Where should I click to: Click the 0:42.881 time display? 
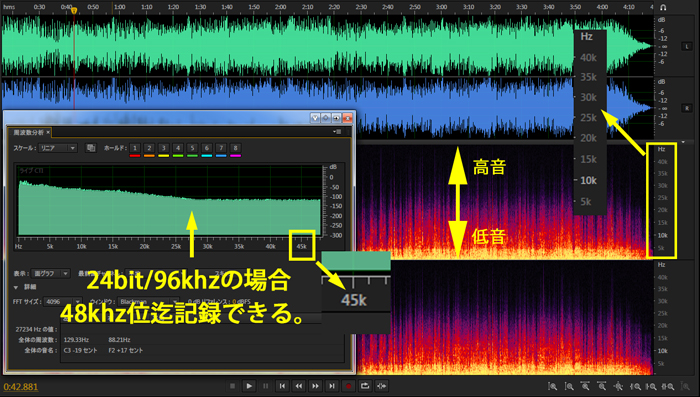click(21, 387)
